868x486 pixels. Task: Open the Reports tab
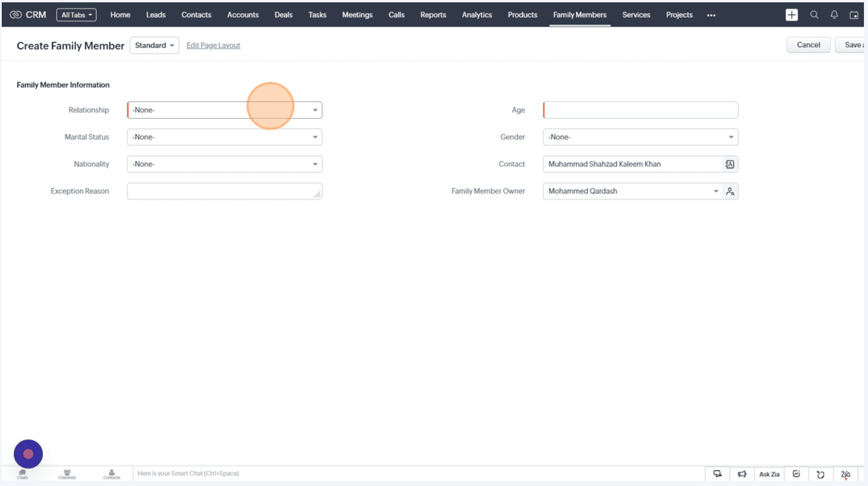pyautogui.click(x=433, y=15)
